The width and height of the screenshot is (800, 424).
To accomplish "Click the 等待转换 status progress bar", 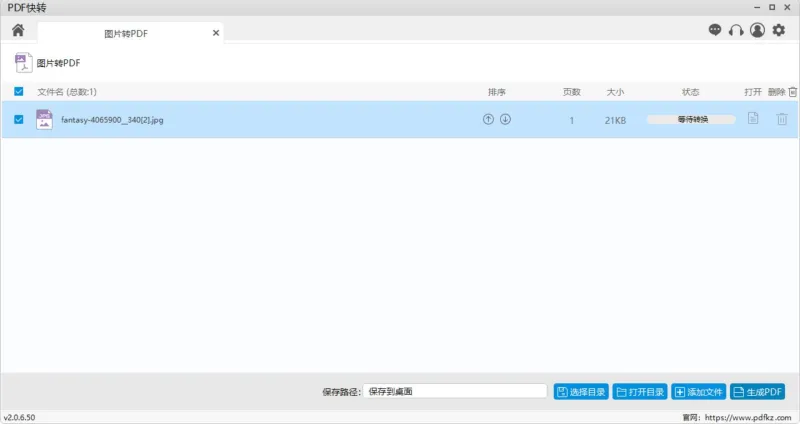I will point(692,119).
